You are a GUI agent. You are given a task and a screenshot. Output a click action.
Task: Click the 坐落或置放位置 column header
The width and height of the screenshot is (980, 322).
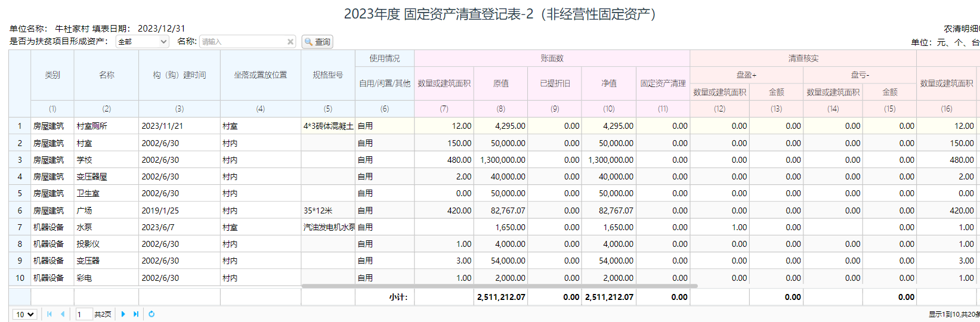[261, 75]
